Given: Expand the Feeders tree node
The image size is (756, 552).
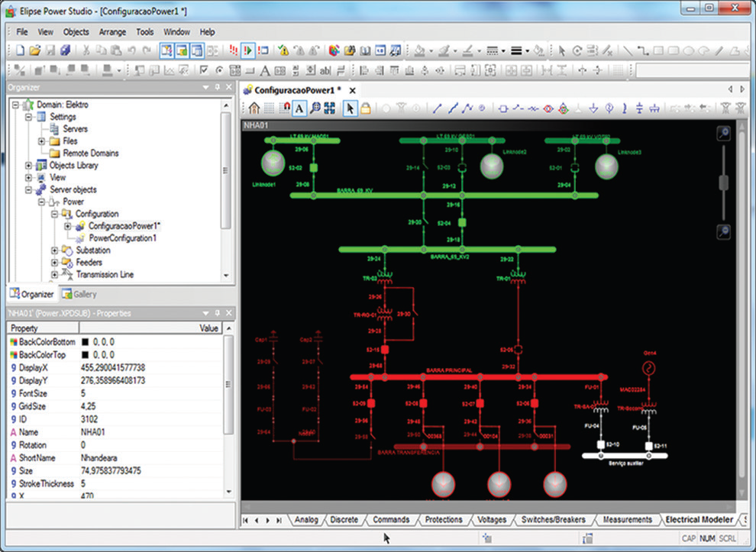Looking at the screenshot, I should coord(54,263).
